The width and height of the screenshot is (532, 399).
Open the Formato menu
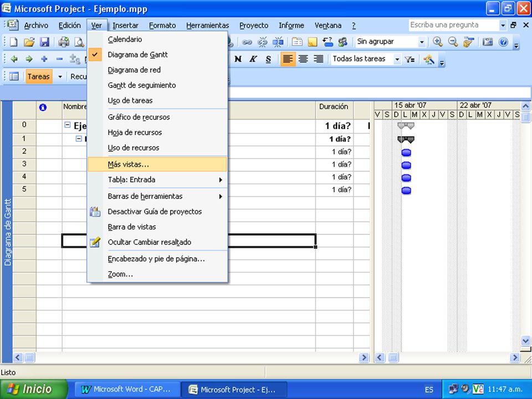(162, 25)
